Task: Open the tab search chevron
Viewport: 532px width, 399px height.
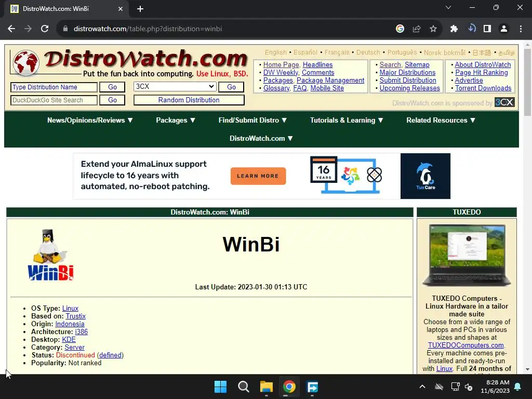Action: pos(448,7)
